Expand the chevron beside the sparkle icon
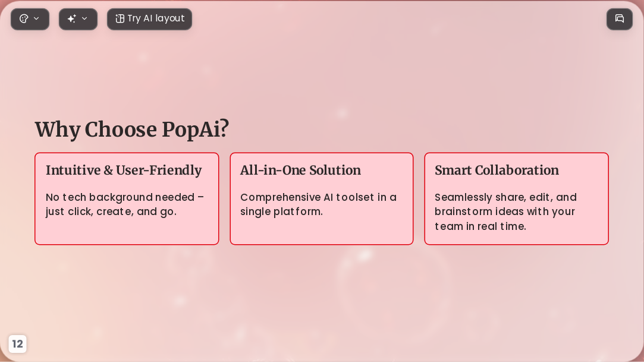 (x=84, y=19)
